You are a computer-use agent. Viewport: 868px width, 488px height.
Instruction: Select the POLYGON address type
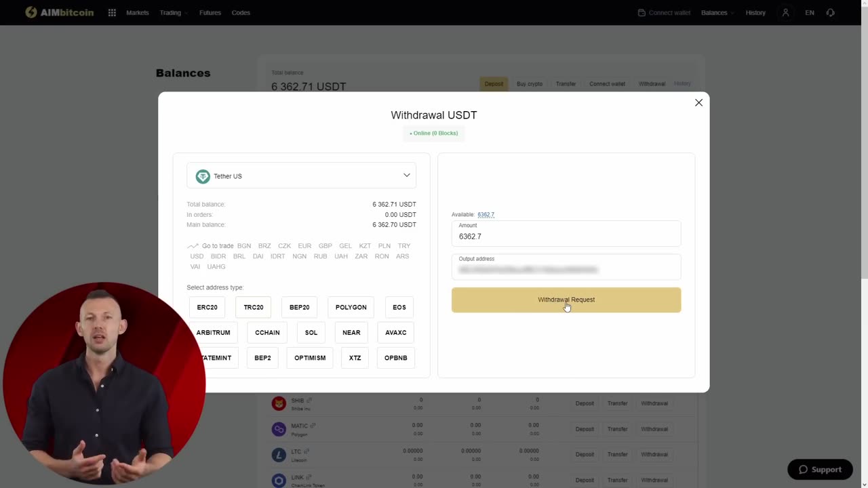click(x=351, y=307)
